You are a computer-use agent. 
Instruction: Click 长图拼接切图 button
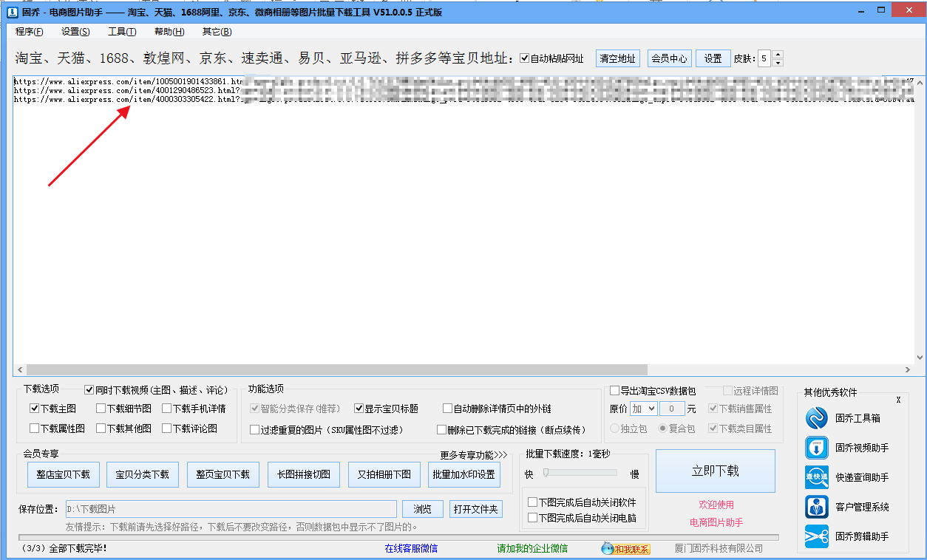(x=304, y=474)
